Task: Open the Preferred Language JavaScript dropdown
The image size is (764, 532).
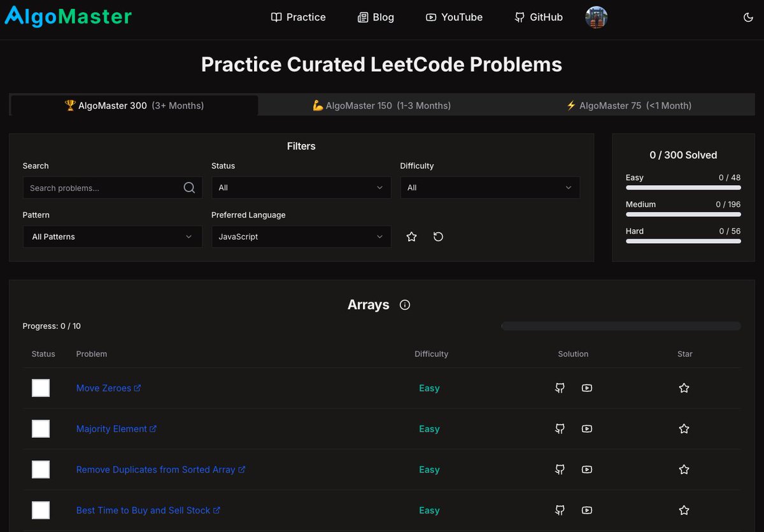Action: click(x=301, y=237)
